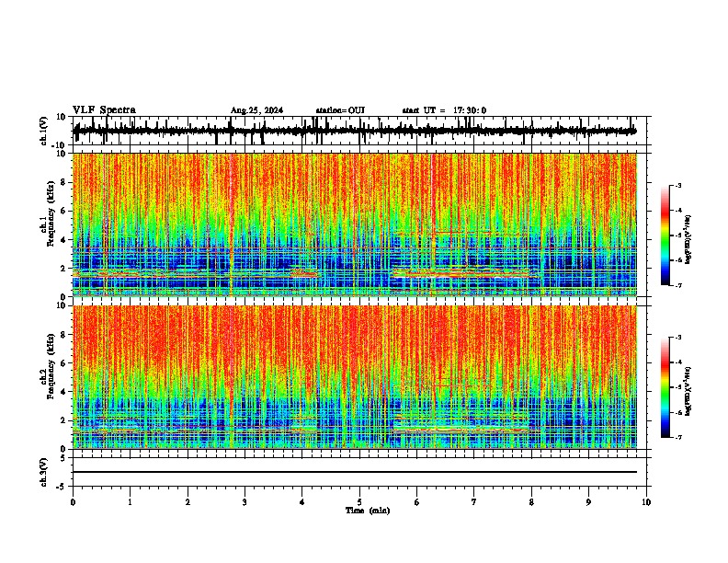Viewport: 728px width, 563px height.
Task: Click the flat ch.3 voltage trace line
Action: (354, 472)
